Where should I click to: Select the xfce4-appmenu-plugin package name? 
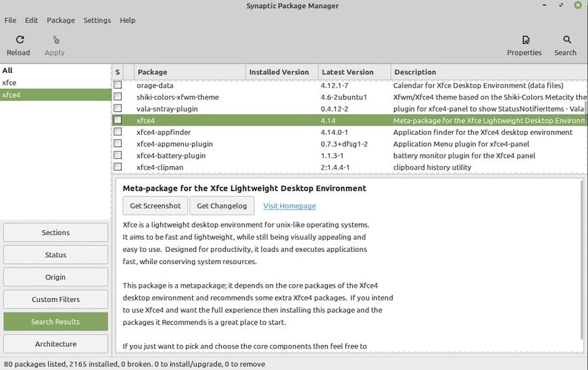175,144
